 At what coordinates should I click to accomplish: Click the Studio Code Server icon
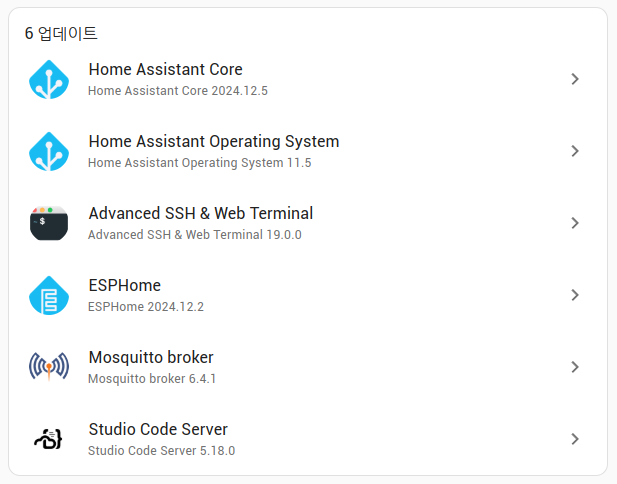(48, 439)
